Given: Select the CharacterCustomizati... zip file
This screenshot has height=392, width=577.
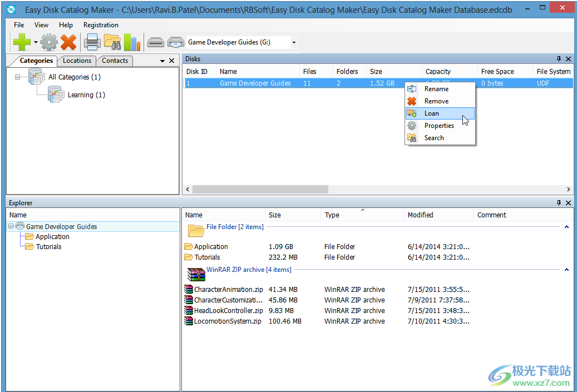Looking at the screenshot, I should click(x=228, y=300).
